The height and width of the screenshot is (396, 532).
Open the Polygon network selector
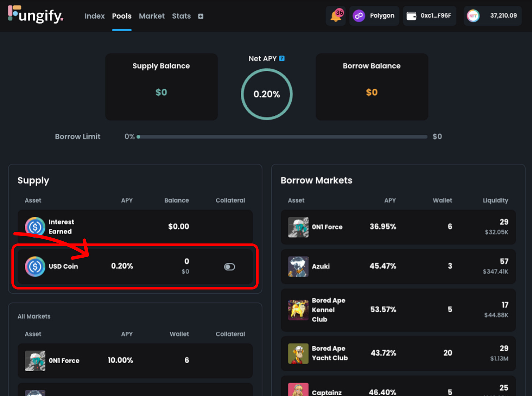pyautogui.click(x=374, y=16)
